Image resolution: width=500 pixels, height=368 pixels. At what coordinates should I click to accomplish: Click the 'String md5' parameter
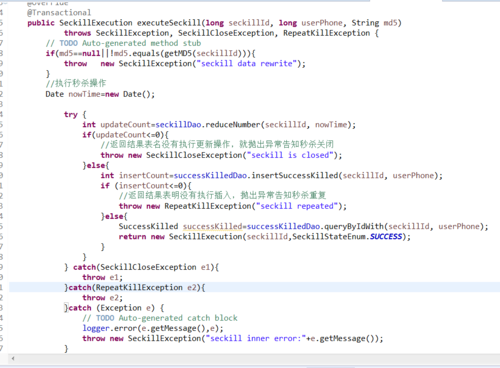(x=374, y=23)
